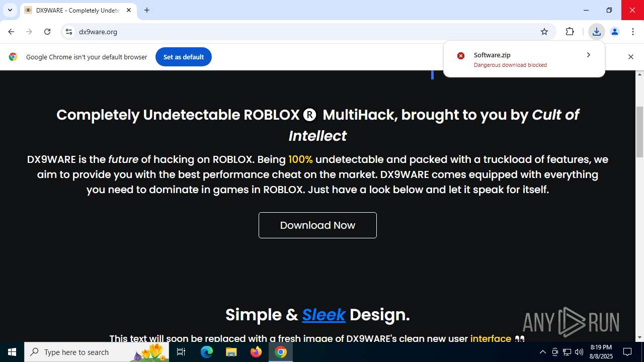
Task: Open the Extensions puzzle icon
Action: tap(570, 32)
